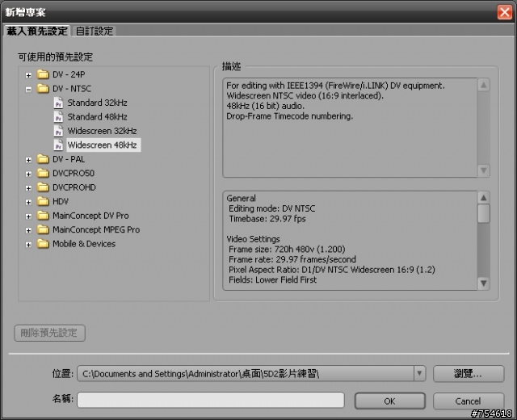Image resolution: width=517 pixels, height=420 pixels.
Task: Click the scroll-up arrow of the General settings box
Action: point(483,198)
